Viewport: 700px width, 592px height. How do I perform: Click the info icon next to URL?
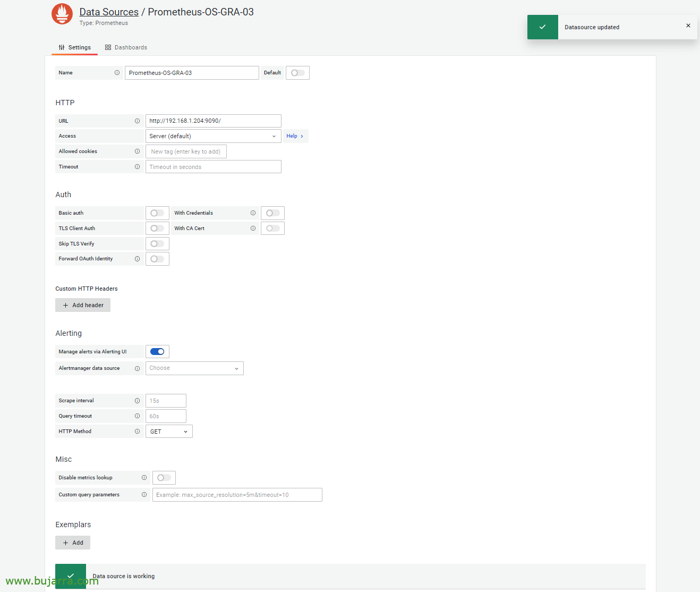pos(137,121)
